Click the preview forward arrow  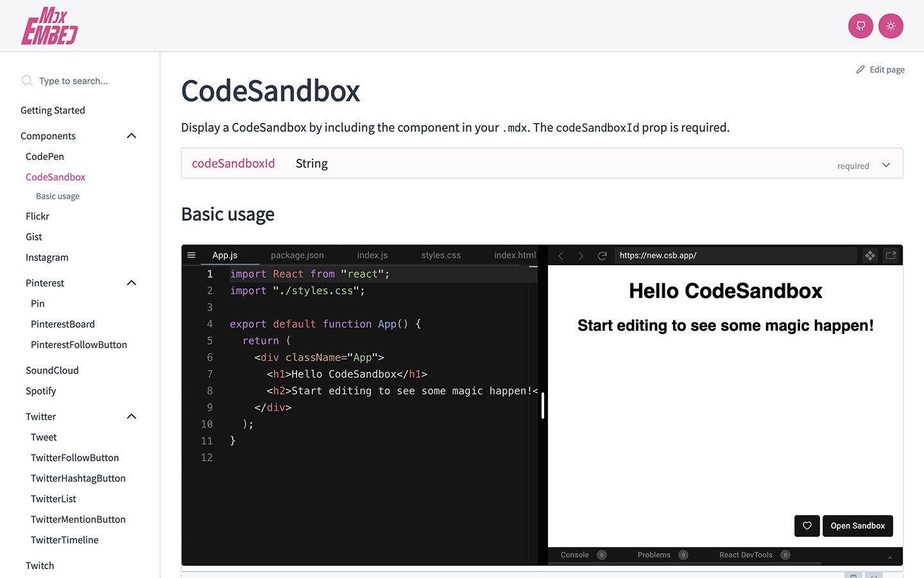581,256
